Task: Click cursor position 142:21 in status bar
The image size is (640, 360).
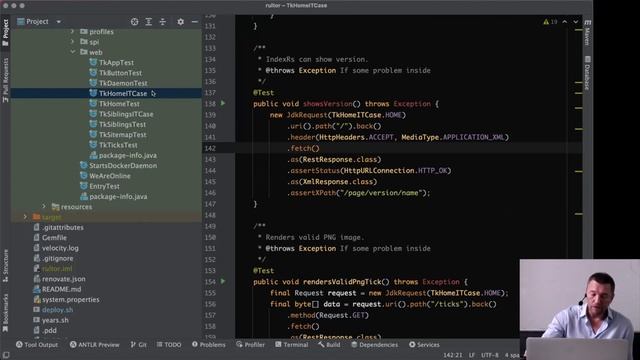Action: tap(453, 356)
